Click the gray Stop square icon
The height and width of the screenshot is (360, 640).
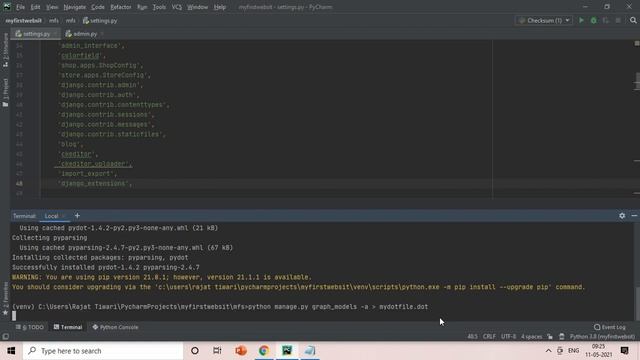tap(618, 20)
